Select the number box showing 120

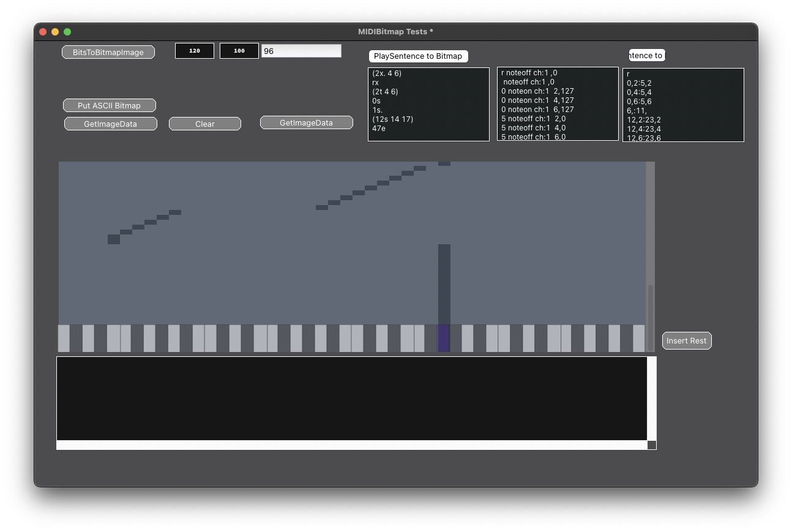(195, 51)
